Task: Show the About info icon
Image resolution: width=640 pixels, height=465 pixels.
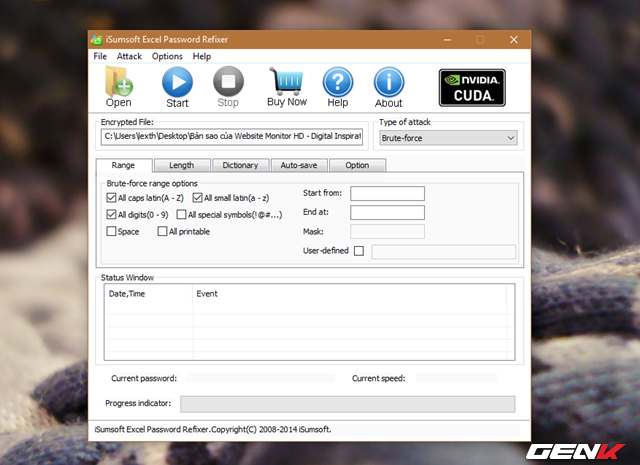Action: point(389,87)
